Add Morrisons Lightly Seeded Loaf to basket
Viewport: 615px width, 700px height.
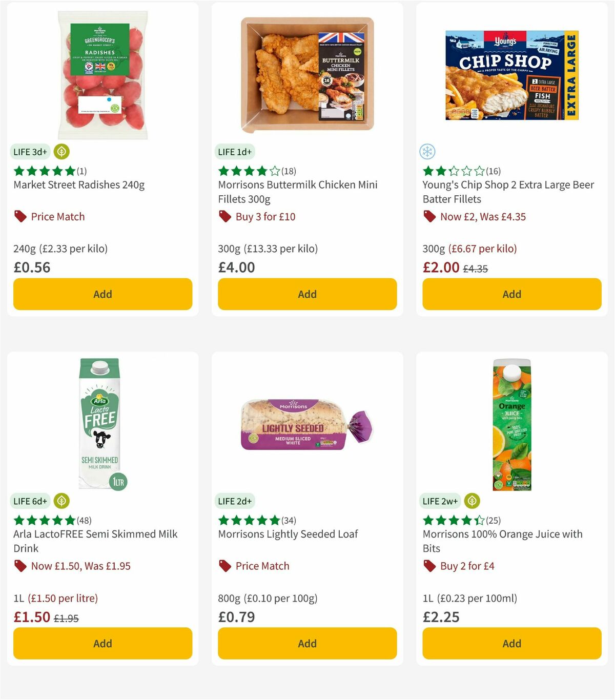coord(306,643)
